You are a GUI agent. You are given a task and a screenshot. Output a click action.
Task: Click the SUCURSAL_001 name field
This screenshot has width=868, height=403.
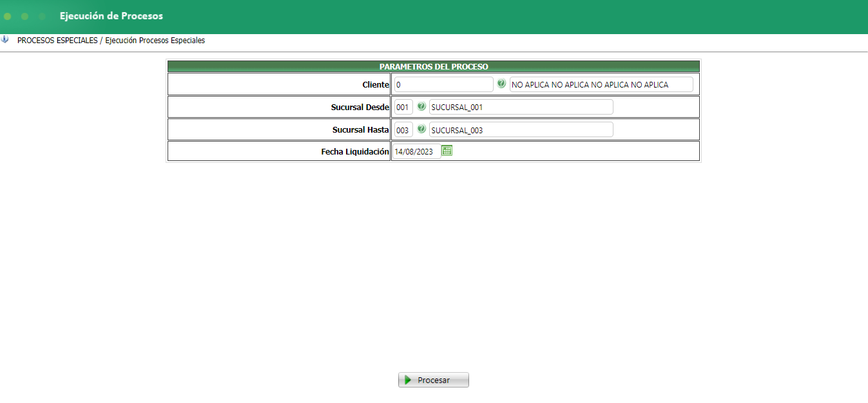521,107
